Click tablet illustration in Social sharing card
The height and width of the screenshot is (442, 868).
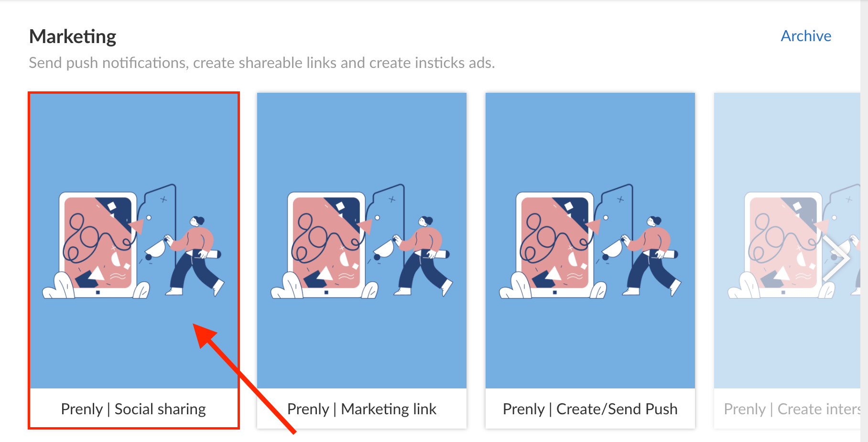click(98, 245)
